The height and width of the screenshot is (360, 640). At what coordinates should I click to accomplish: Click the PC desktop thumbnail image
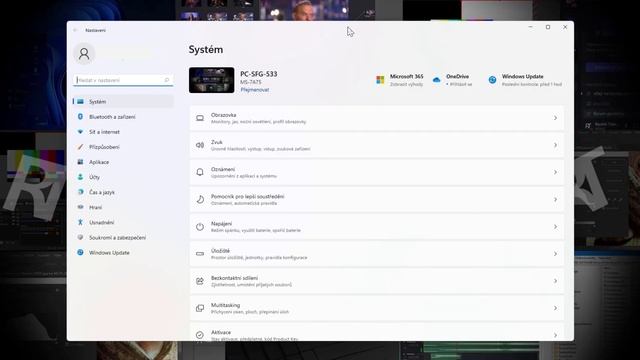[211, 80]
